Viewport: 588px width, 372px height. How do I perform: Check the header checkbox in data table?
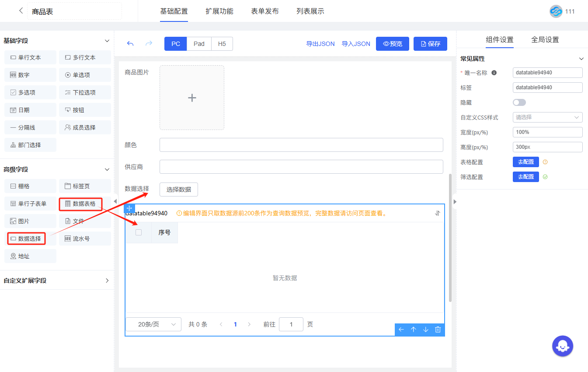pos(139,232)
